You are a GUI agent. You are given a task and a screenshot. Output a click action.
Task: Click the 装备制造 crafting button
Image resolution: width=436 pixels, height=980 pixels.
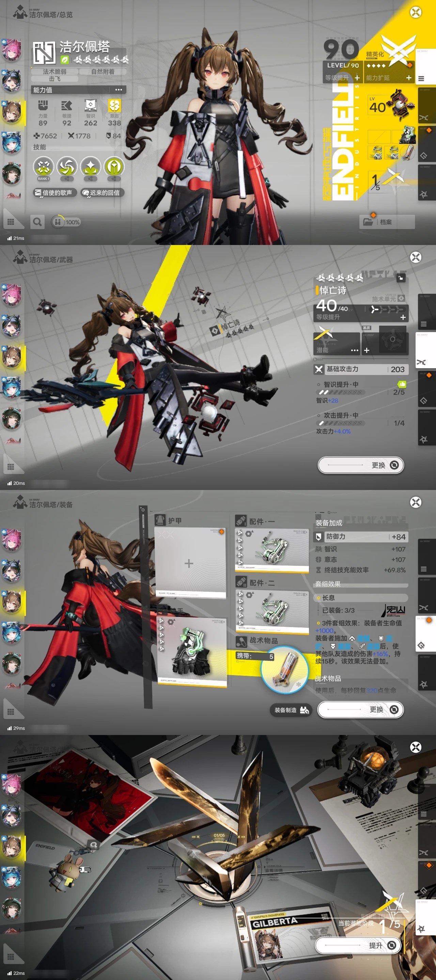click(291, 710)
